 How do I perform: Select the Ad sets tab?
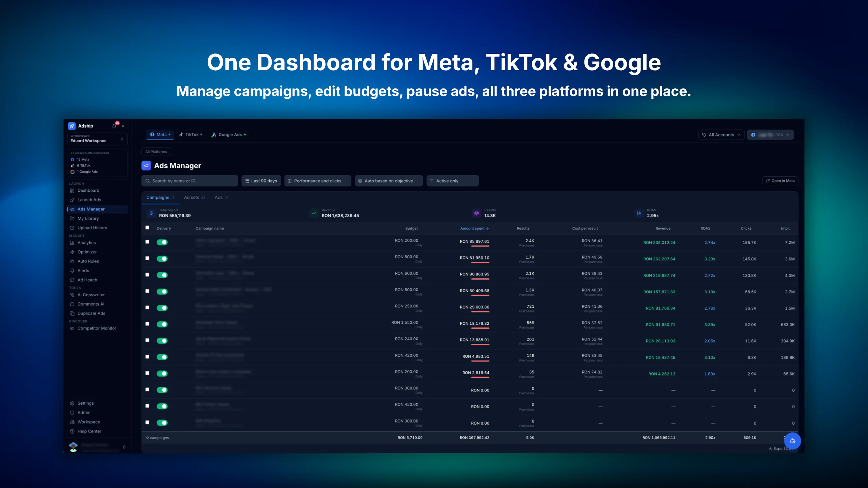[x=194, y=198]
